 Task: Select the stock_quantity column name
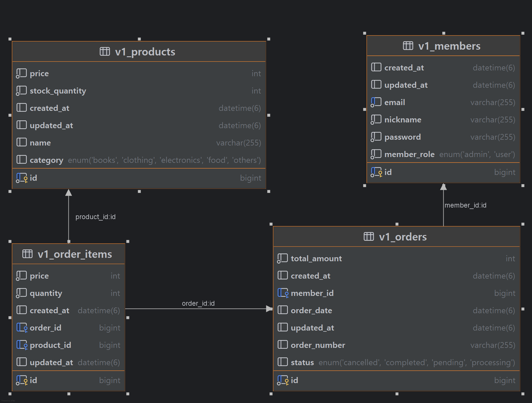[x=58, y=91]
